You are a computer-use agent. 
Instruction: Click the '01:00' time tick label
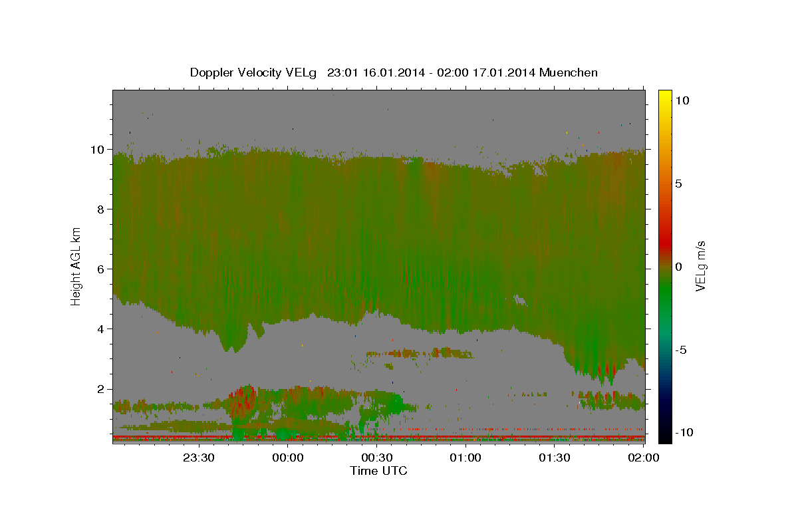point(465,458)
